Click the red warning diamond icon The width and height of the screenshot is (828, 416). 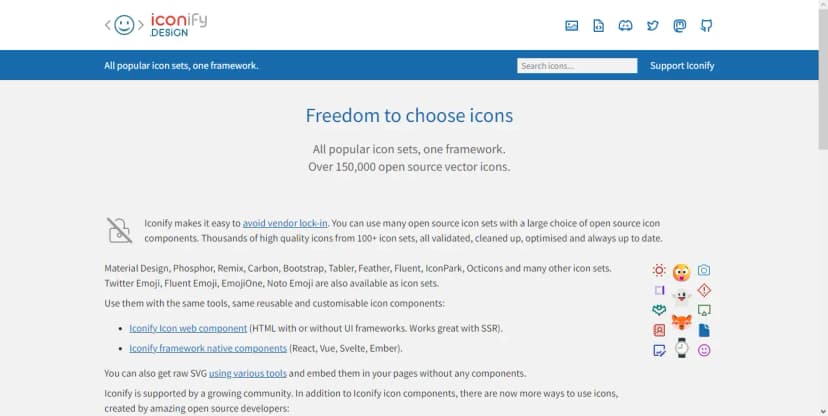click(704, 290)
